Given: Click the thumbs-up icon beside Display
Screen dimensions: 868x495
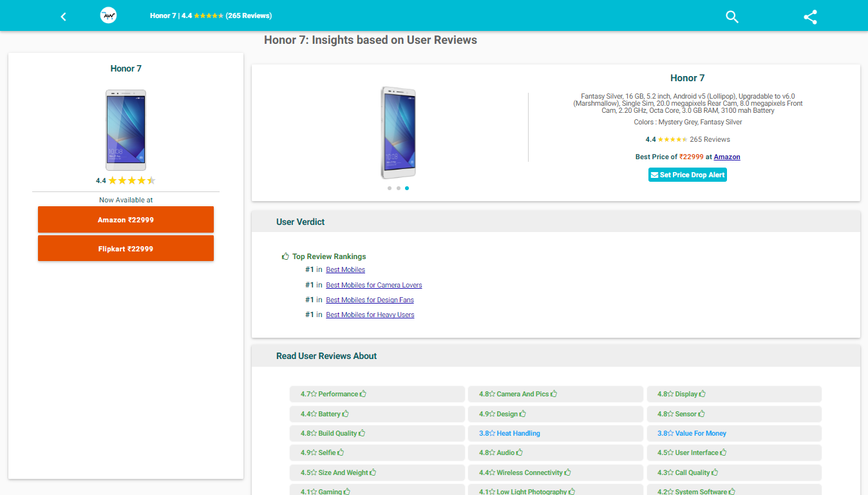Looking at the screenshot, I should (703, 394).
